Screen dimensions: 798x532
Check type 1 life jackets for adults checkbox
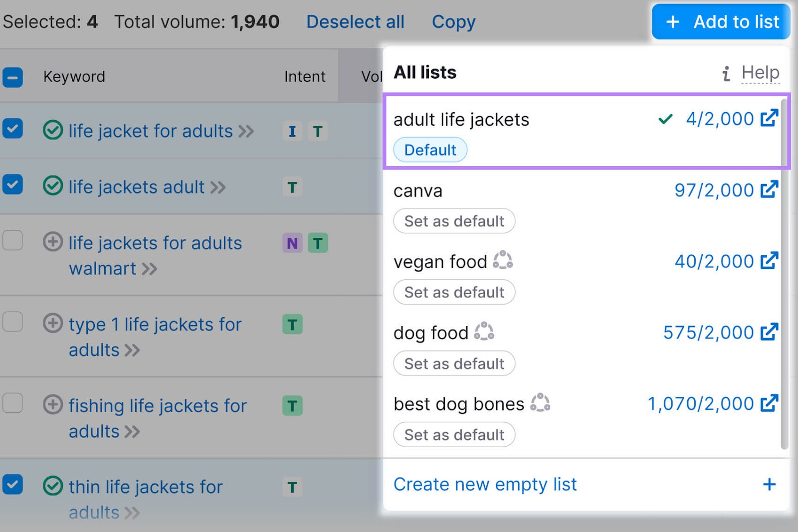(x=12, y=322)
